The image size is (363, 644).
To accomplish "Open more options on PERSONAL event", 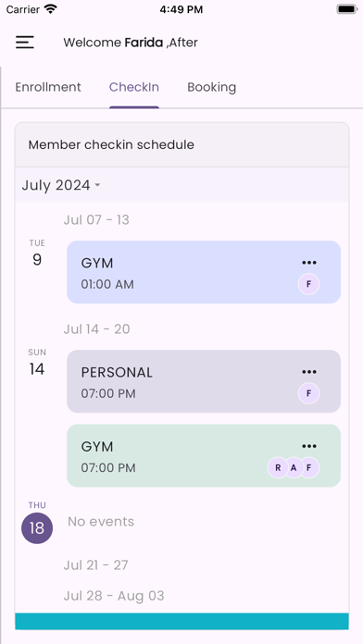I will 309,372.
